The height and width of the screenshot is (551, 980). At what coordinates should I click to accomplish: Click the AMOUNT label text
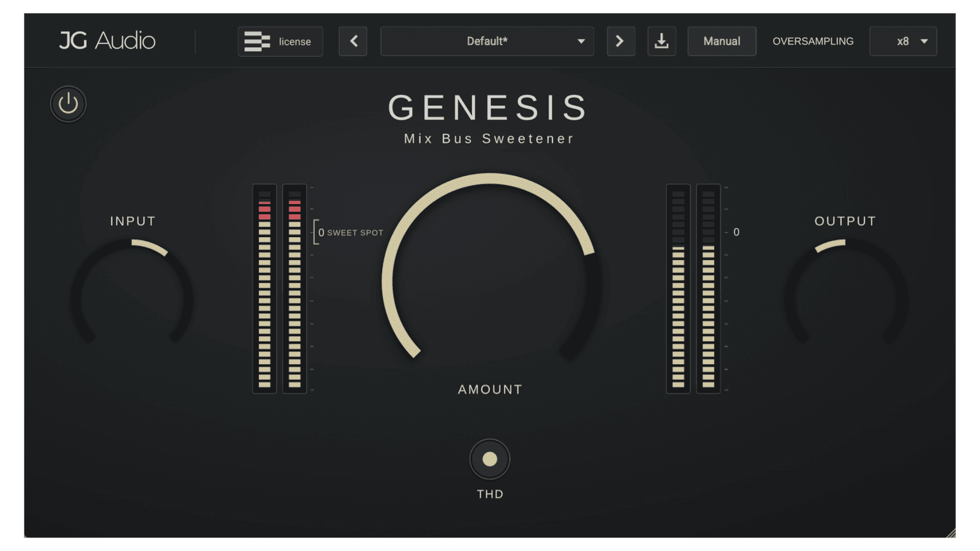click(x=490, y=390)
